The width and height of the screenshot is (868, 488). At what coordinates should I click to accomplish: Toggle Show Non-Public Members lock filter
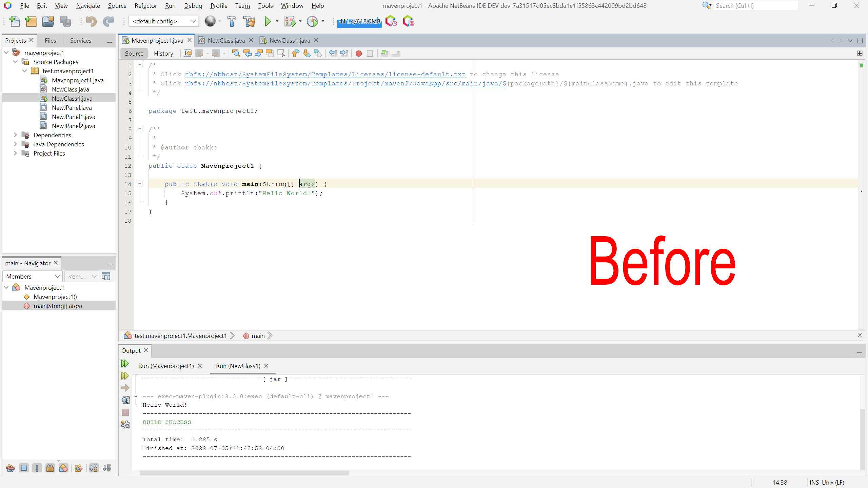pyautogui.click(x=50, y=468)
